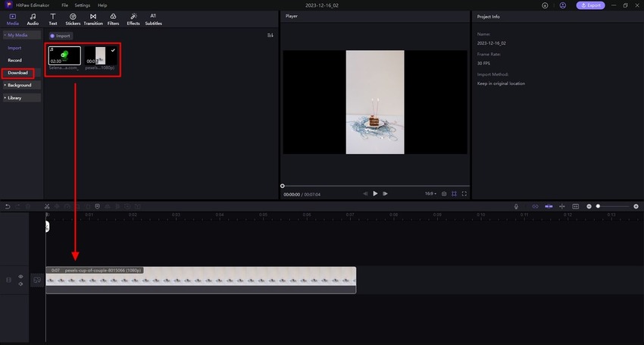Open the Stickers tab
Image resolution: width=644 pixels, height=345 pixels.
73,19
